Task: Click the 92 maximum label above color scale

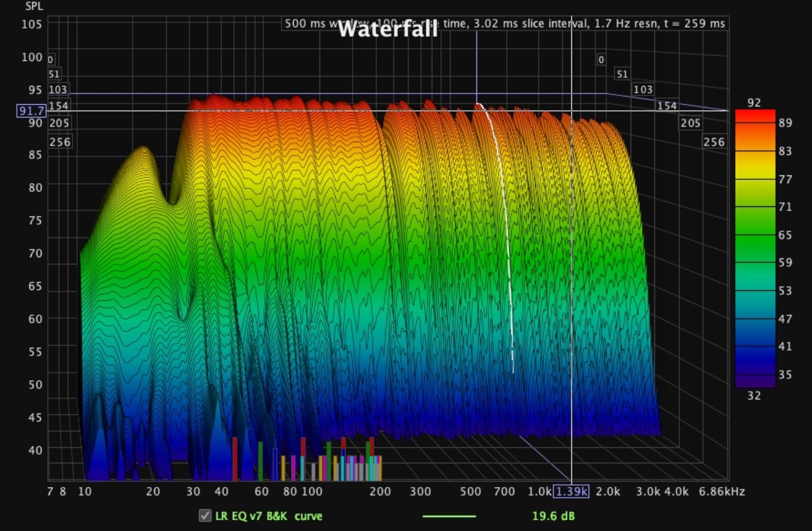Action: pos(754,103)
